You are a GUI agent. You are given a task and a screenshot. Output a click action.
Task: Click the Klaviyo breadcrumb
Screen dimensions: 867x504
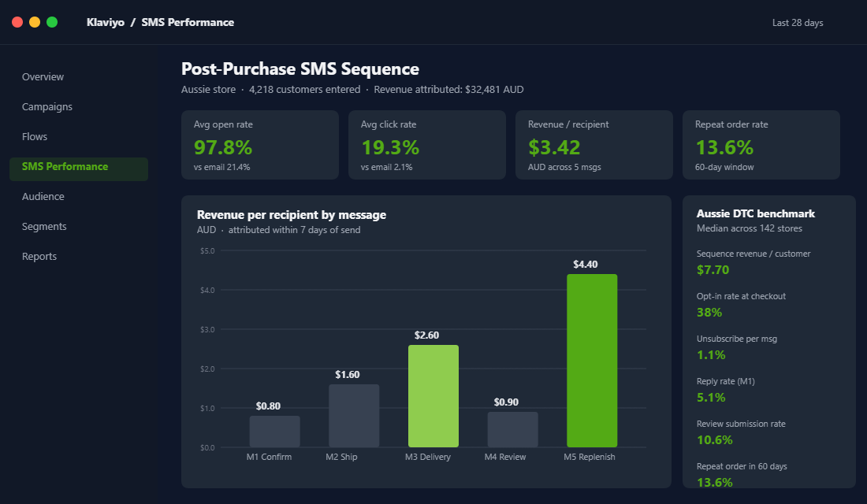(x=105, y=22)
